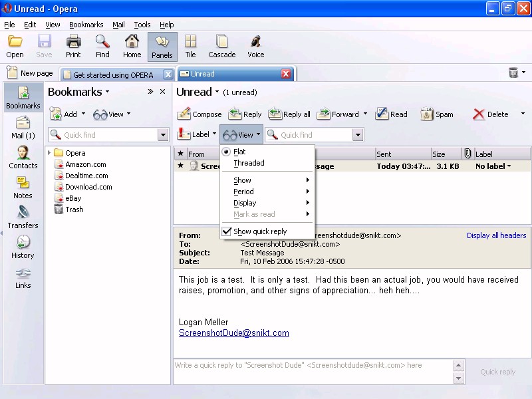Viewport: 532px width, 399px height.
Task: Open the History panel
Action: [x=23, y=247]
